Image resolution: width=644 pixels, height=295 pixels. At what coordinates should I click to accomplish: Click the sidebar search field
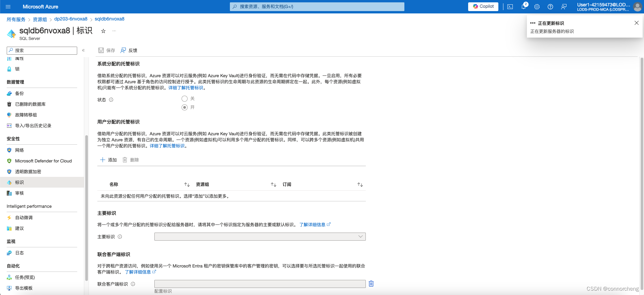[x=42, y=50]
